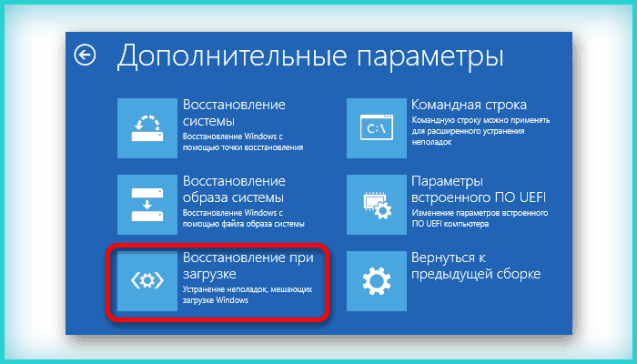637x364 pixels.
Task: Choose "Командная строка" title
Action: (469, 105)
